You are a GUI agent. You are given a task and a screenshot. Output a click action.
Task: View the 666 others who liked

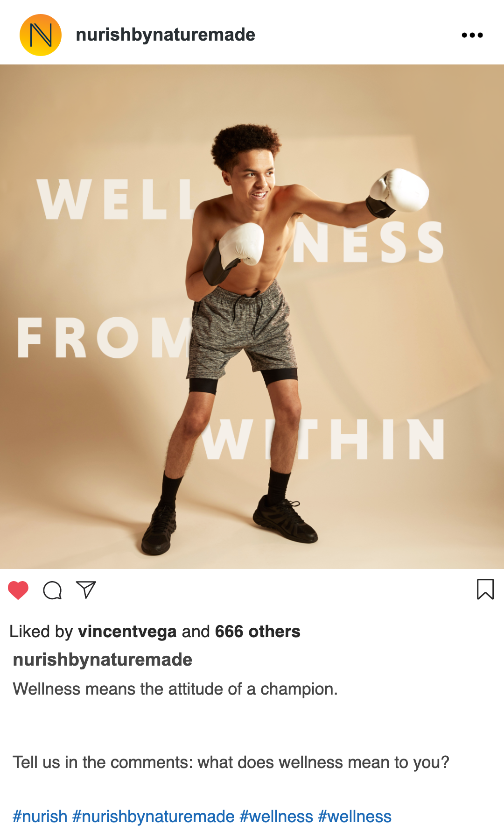pyautogui.click(x=258, y=632)
